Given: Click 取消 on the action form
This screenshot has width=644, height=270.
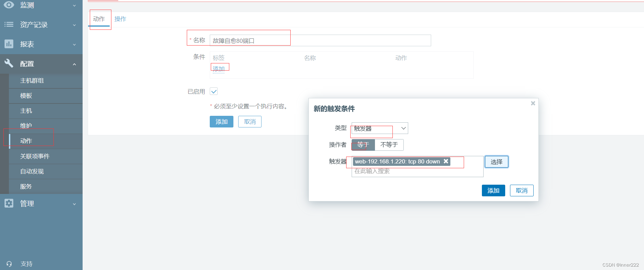Looking at the screenshot, I should 250,122.
